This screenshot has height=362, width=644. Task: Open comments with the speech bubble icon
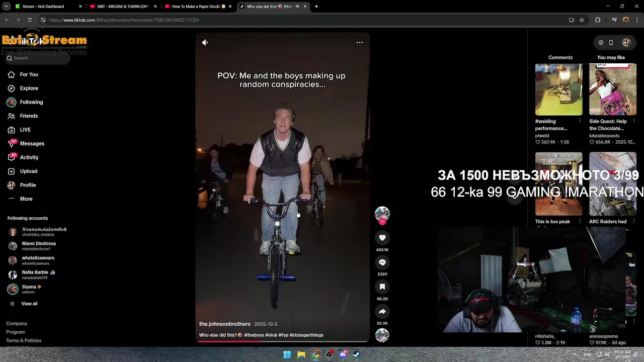click(382, 262)
